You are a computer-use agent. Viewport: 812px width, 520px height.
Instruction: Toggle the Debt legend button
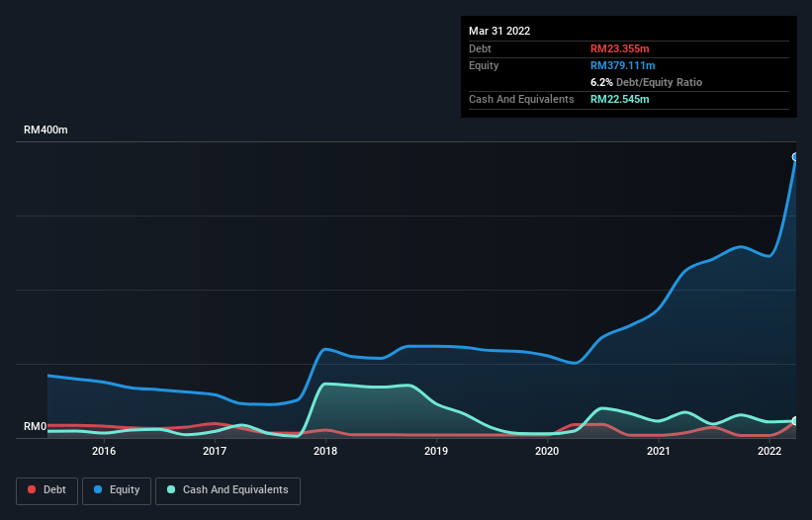tap(47, 490)
